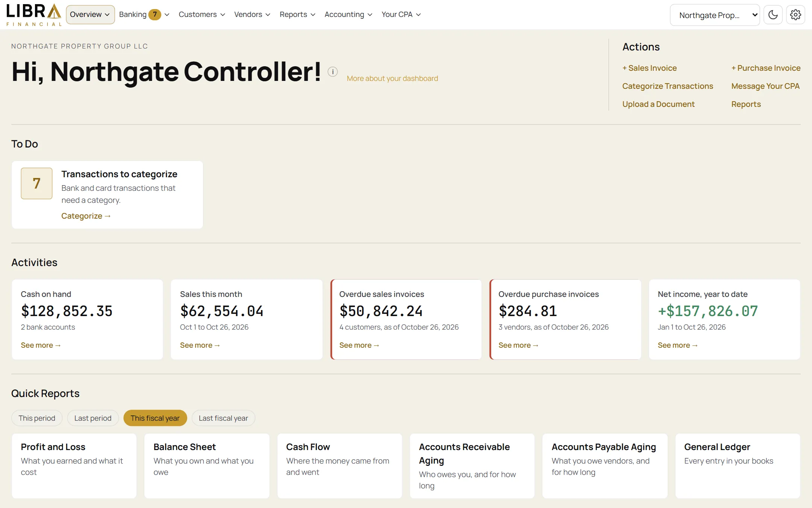Open the Profit and Loss report card

(x=74, y=466)
